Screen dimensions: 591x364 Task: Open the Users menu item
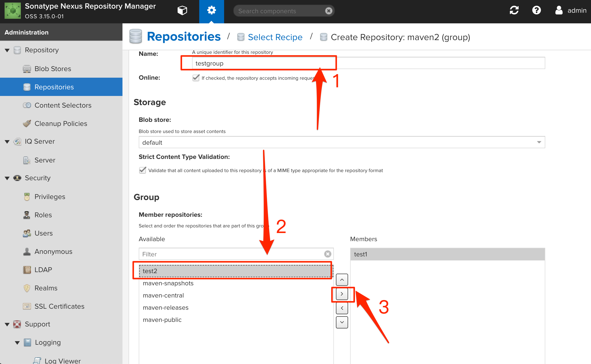coord(61,233)
